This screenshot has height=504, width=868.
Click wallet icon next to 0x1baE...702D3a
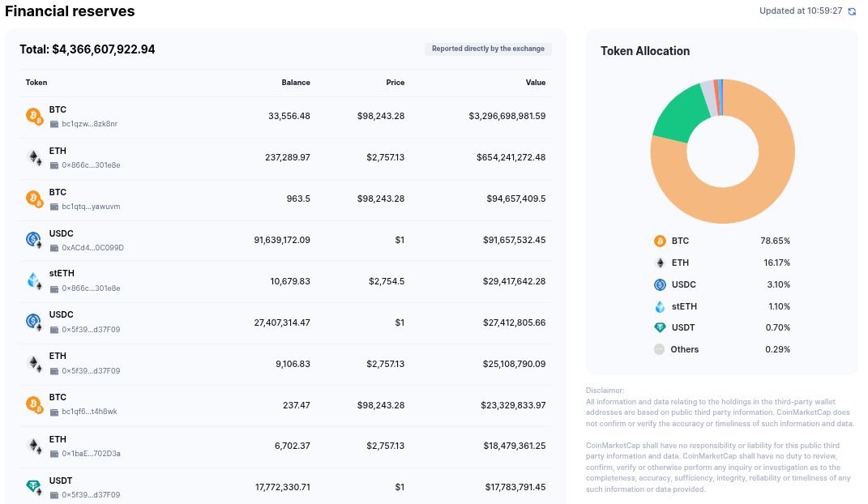click(54, 454)
